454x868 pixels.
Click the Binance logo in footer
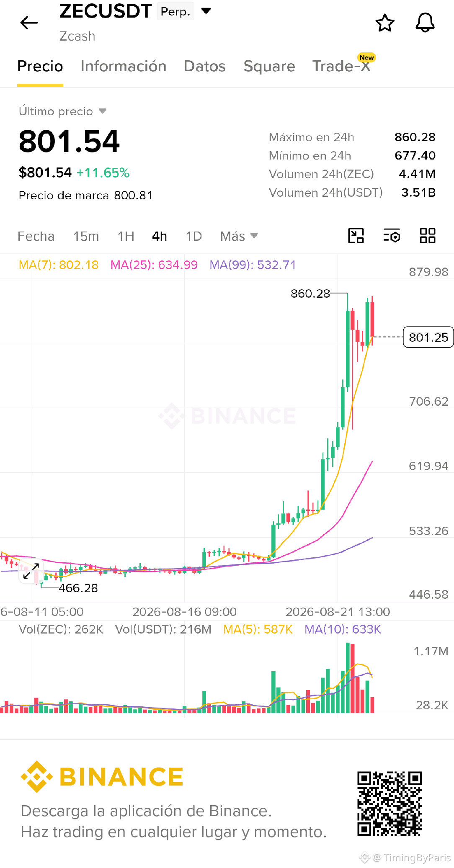click(x=102, y=777)
